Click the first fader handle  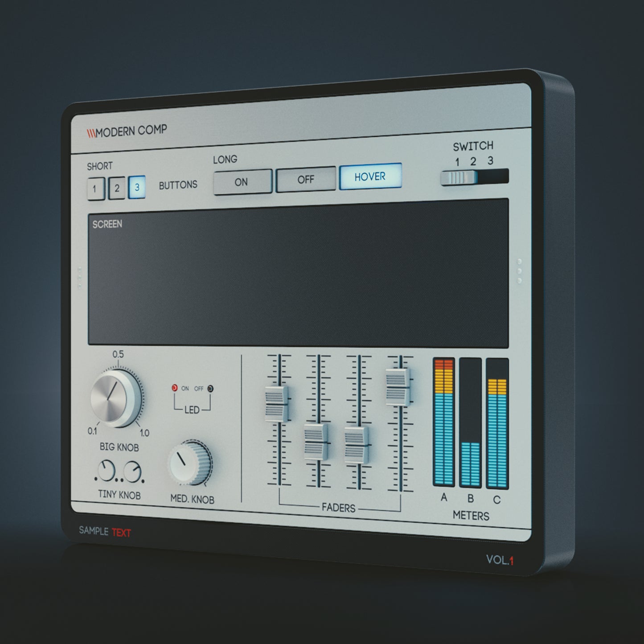click(x=277, y=404)
